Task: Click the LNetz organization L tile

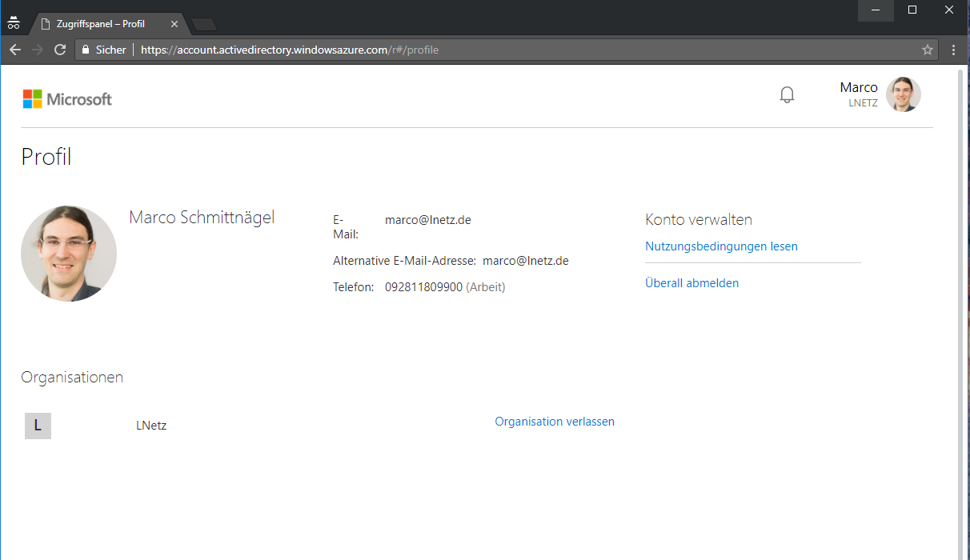Action: click(x=38, y=426)
